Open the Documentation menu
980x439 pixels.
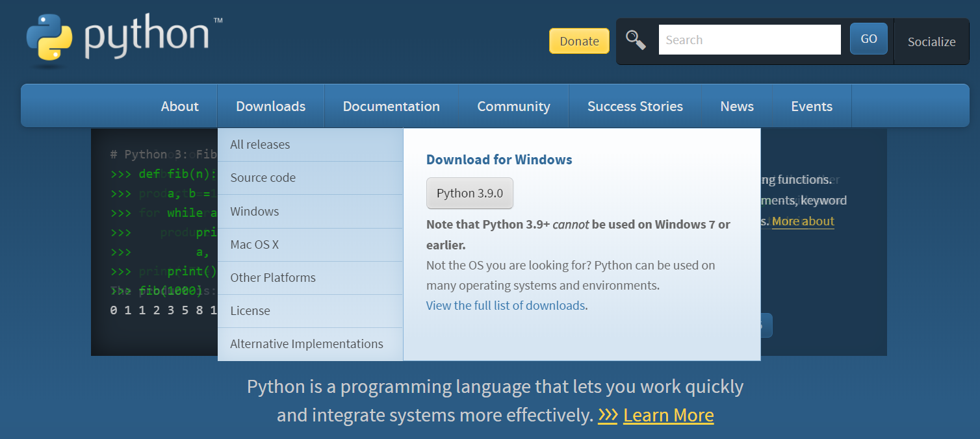(x=391, y=106)
